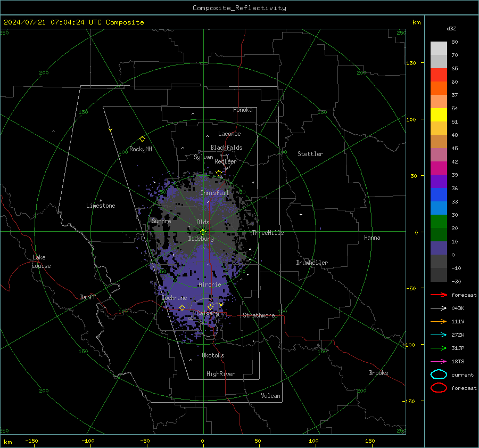Click the light blue swatch above 30 dBZ

439,208
